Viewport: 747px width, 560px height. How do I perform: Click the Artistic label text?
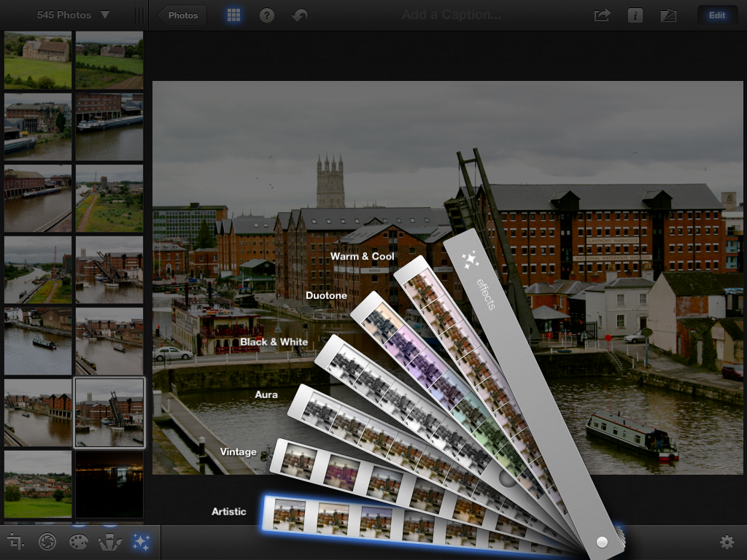tap(228, 511)
